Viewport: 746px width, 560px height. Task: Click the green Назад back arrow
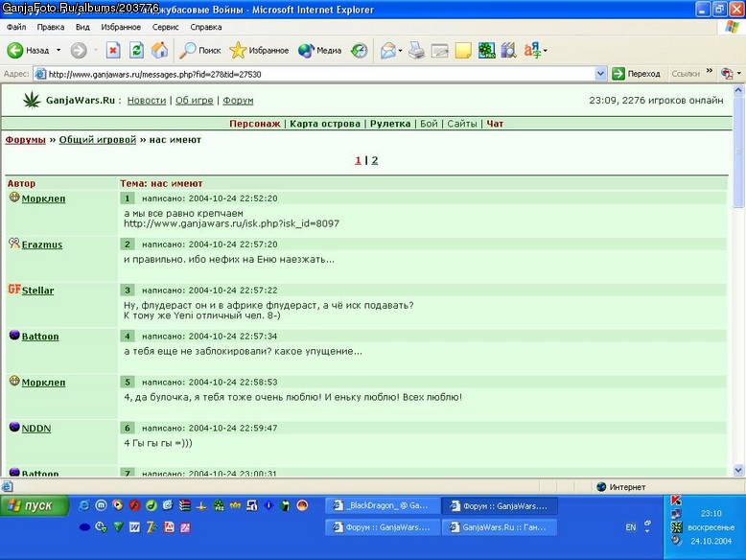pyautogui.click(x=15, y=50)
